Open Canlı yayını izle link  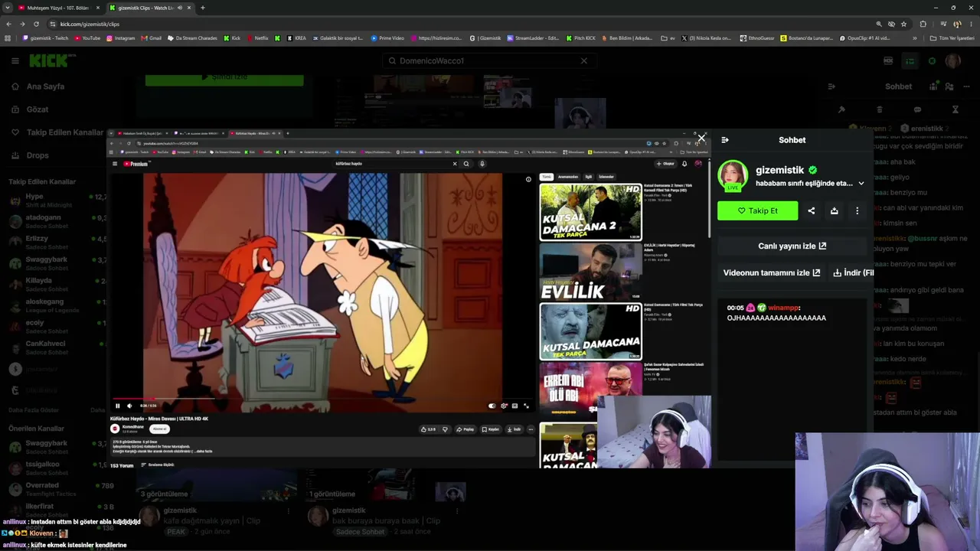click(792, 246)
